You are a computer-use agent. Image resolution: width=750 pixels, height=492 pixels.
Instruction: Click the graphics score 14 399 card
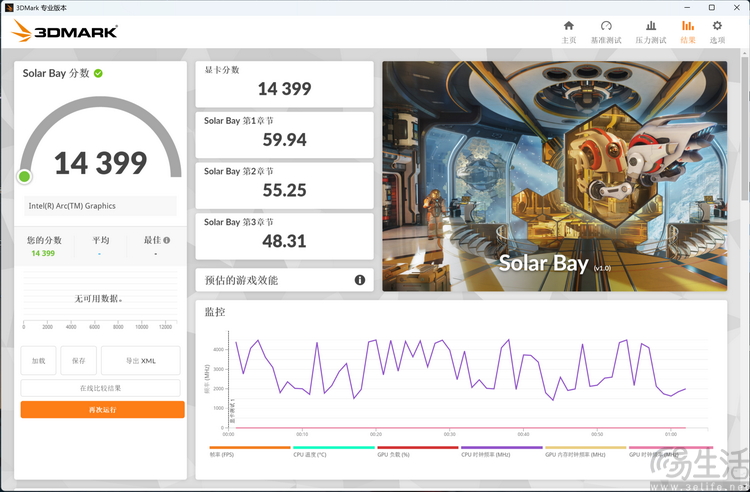284,84
